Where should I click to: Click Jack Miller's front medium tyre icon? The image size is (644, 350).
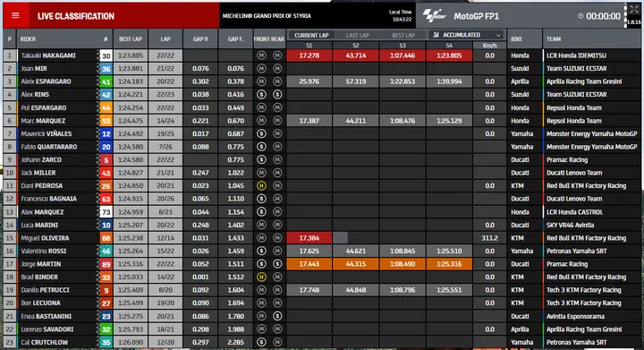pos(261,173)
